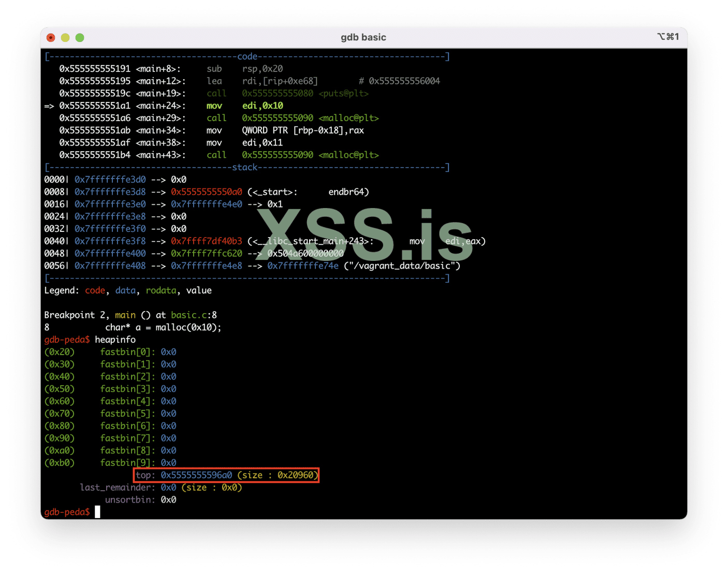Close the gdb basic terminal window

(x=51, y=37)
